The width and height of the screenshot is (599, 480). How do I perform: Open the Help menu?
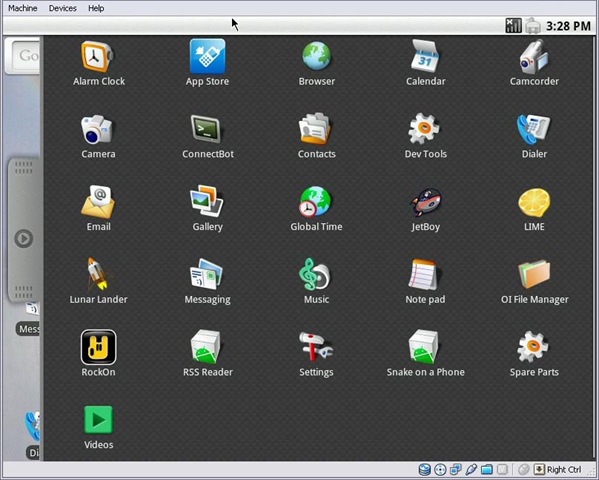[x=96, y=8]
